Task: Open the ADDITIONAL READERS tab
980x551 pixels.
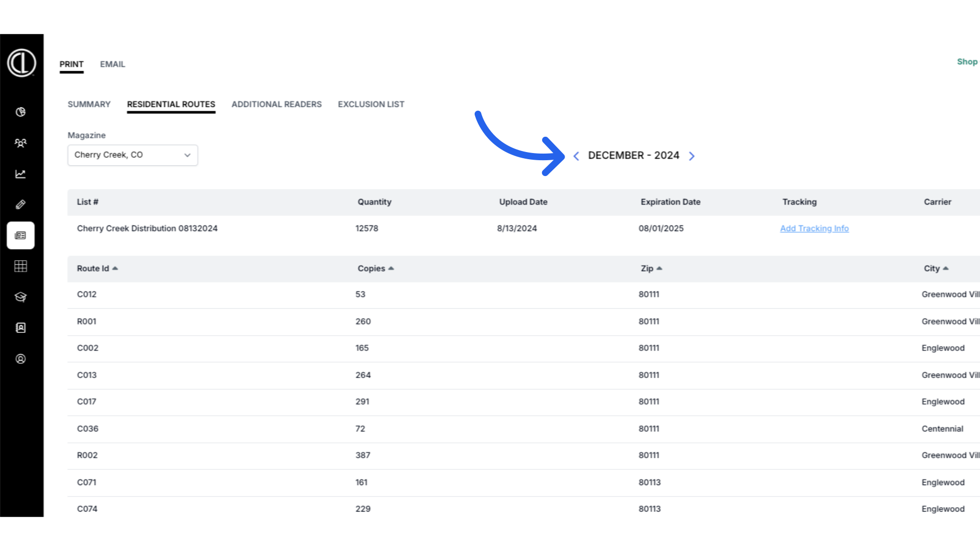Action: click(x=277, y=104)
